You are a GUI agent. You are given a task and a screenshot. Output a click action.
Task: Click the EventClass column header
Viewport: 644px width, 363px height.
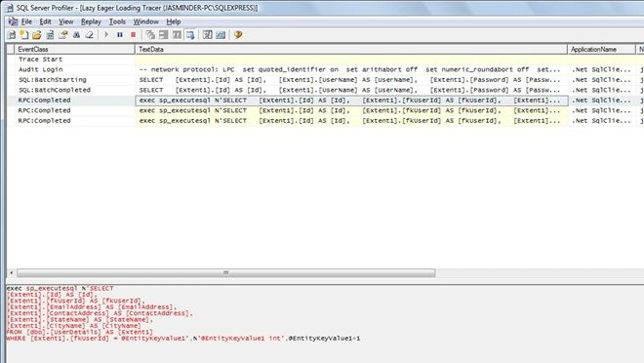tap(75, 49)
